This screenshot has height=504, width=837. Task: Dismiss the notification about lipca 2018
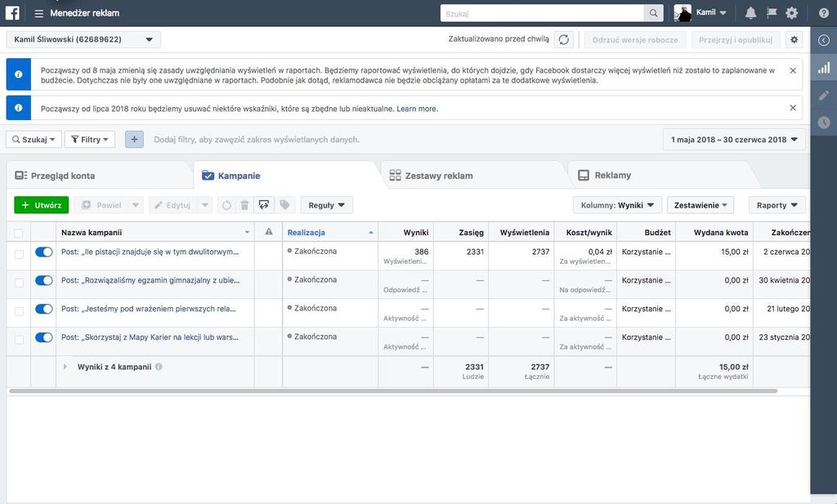point(793,108)
